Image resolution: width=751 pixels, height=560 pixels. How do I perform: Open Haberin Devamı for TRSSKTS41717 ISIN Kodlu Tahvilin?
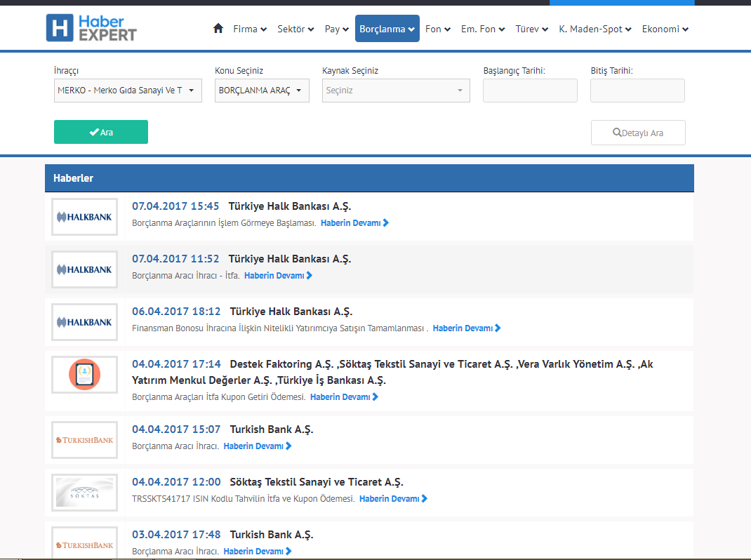pyautogui.click(x=393, y=499)
